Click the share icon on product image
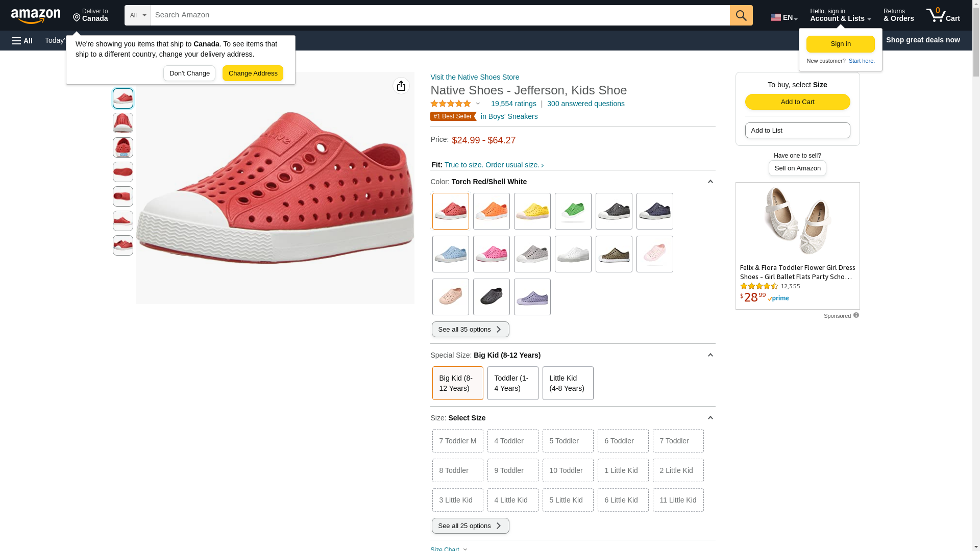The image size is (980, 551). pos(401,86)
